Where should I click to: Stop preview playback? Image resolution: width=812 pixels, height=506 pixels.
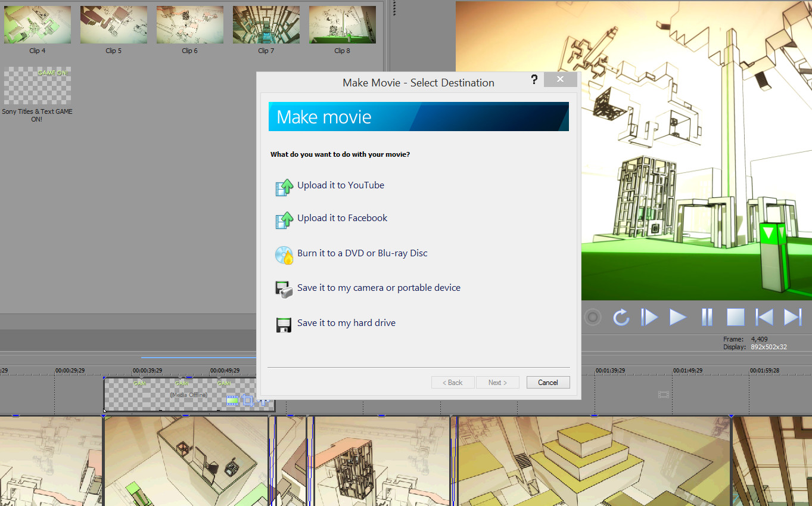(735, 317)
